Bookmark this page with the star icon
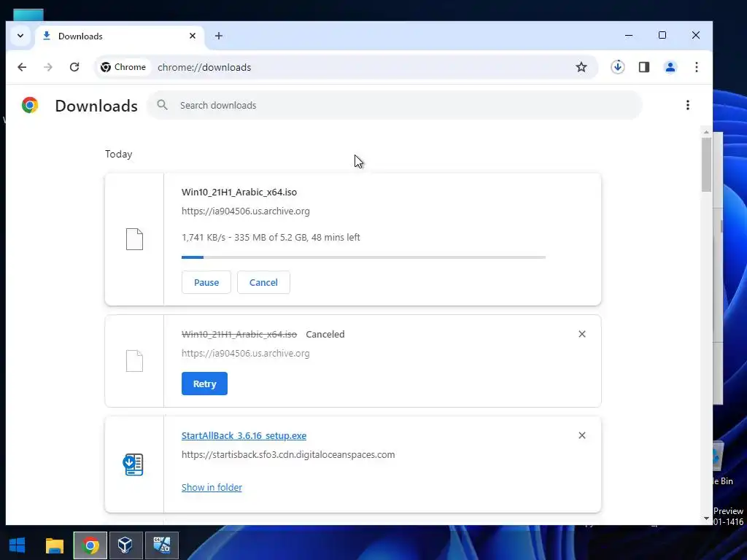 [x=581, y=67]
